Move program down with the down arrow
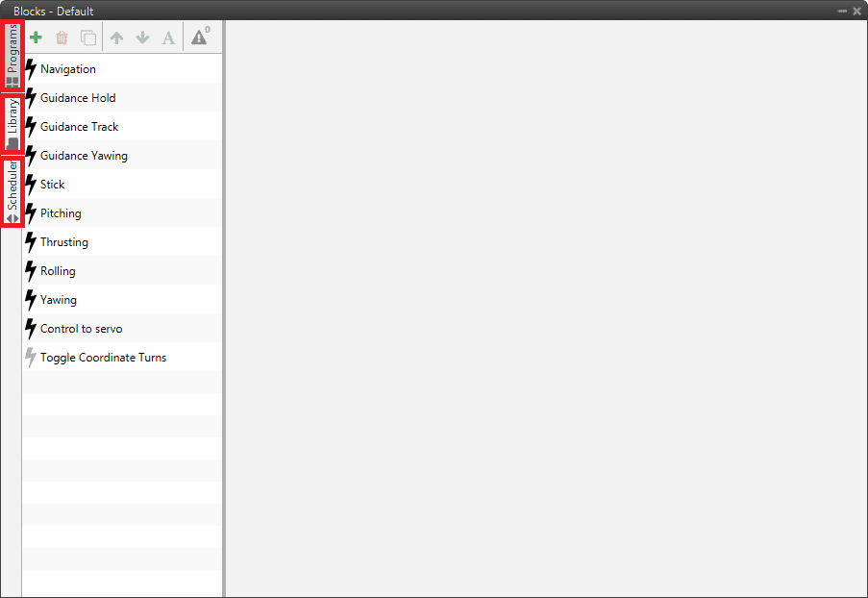868x598 pixels. (x=142, y=37)
